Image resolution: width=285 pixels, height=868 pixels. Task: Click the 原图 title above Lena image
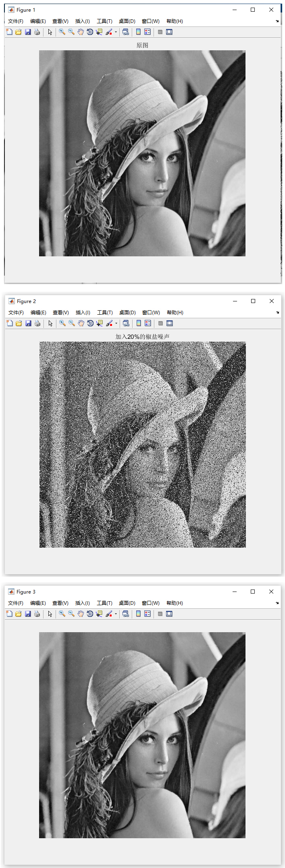142,45
